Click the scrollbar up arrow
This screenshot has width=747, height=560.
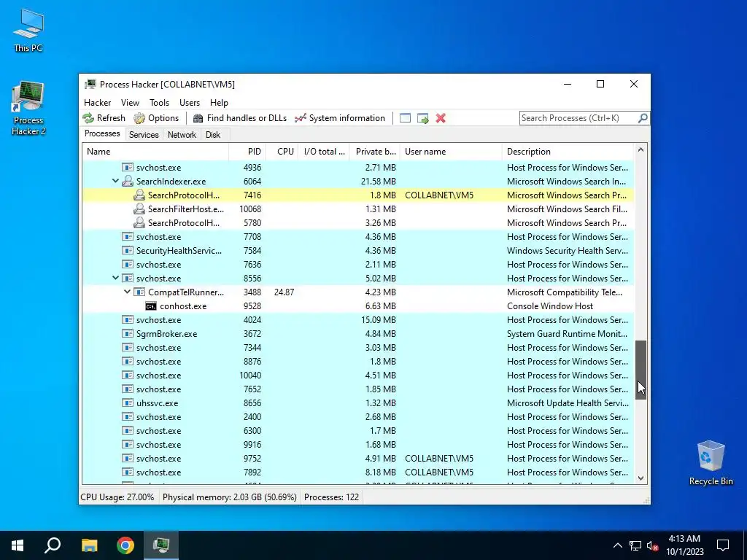(x=640, y=150)
